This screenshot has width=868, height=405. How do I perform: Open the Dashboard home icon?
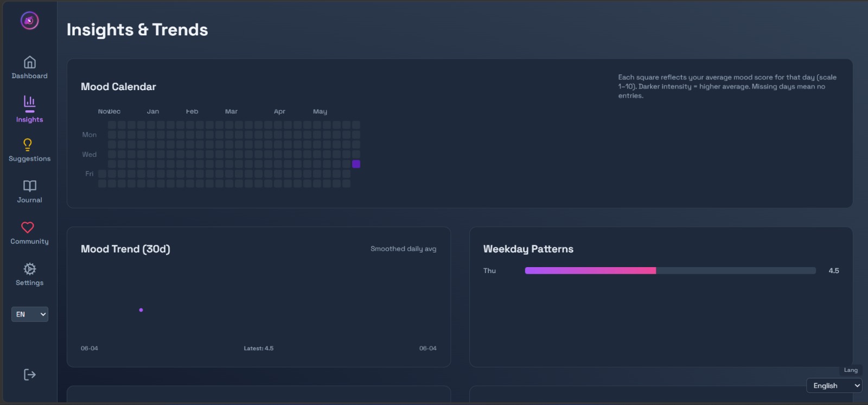[x=30, y=62]
